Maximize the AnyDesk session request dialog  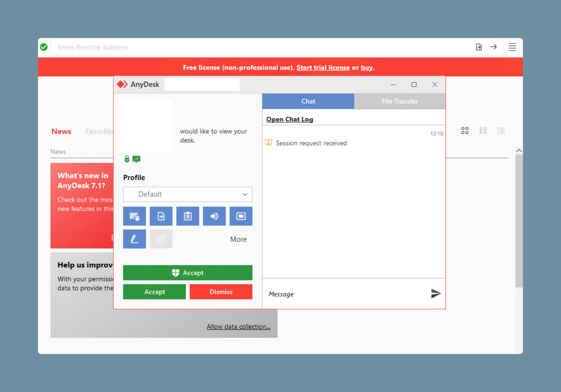414,84
